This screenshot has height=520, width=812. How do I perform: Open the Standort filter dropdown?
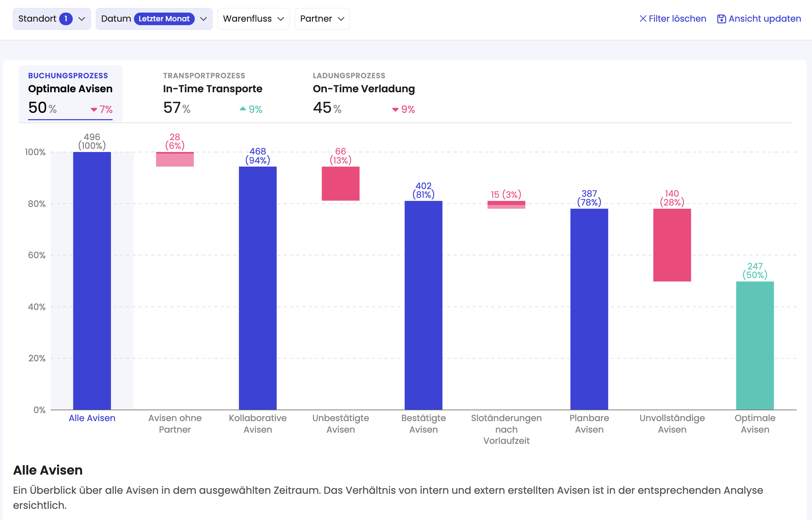[x=82, y=19]
